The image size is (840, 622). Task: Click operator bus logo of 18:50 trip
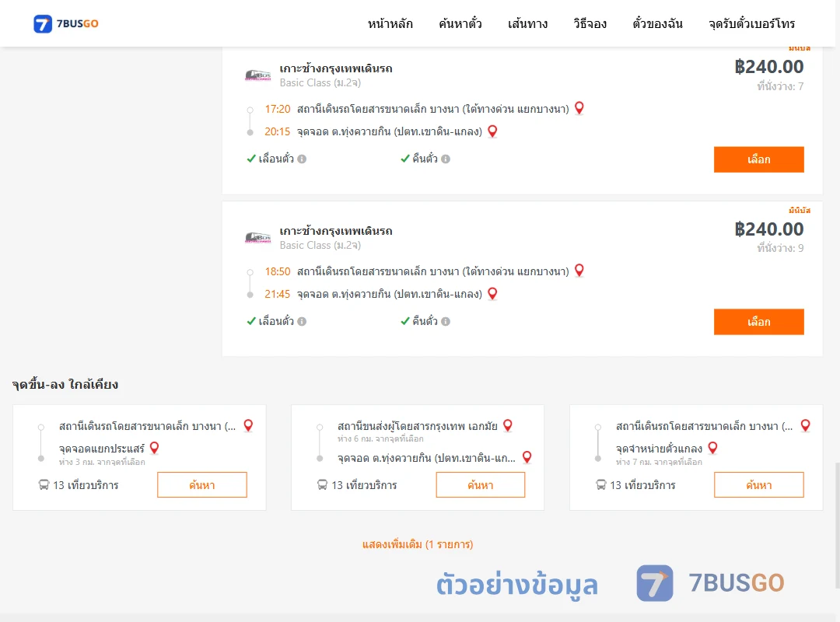click(x=257, y=237)
